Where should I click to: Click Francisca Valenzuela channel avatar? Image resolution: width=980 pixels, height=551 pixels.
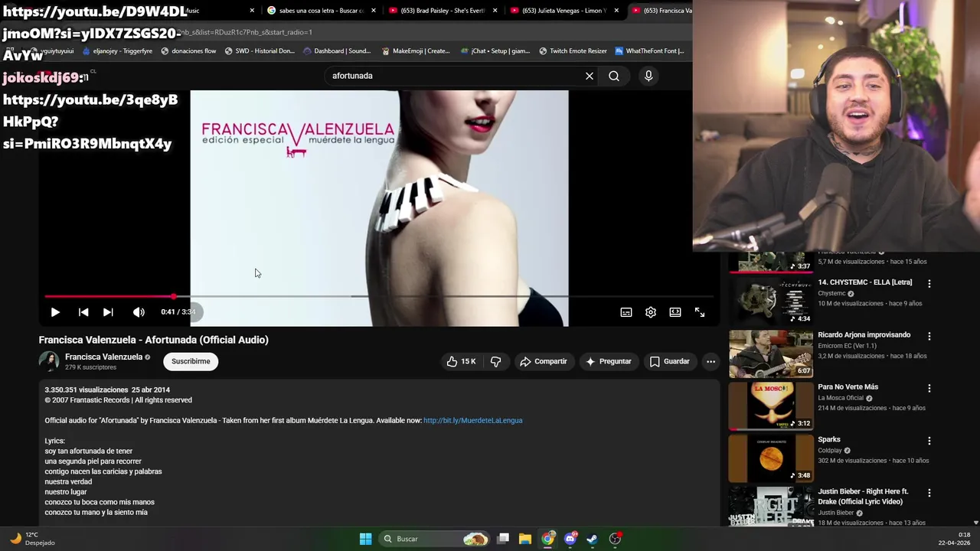click(x=49, y=361)
